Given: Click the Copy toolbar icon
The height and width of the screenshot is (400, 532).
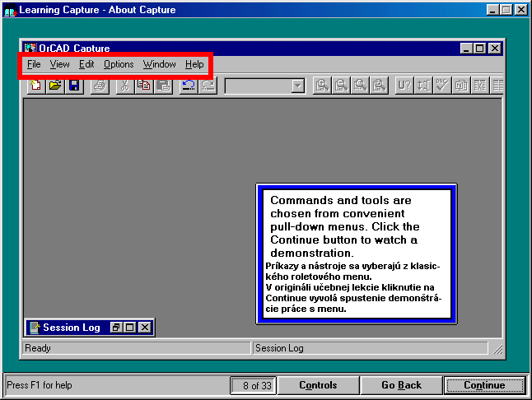Looking at the screenshot, I should click(x=144, y=86).
